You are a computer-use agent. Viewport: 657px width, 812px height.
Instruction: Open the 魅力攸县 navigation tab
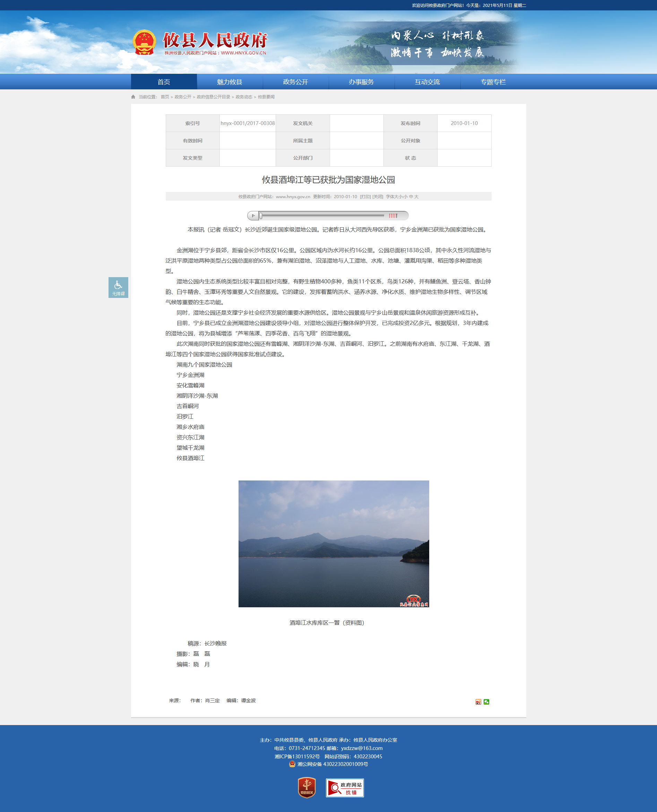[230, 82]
